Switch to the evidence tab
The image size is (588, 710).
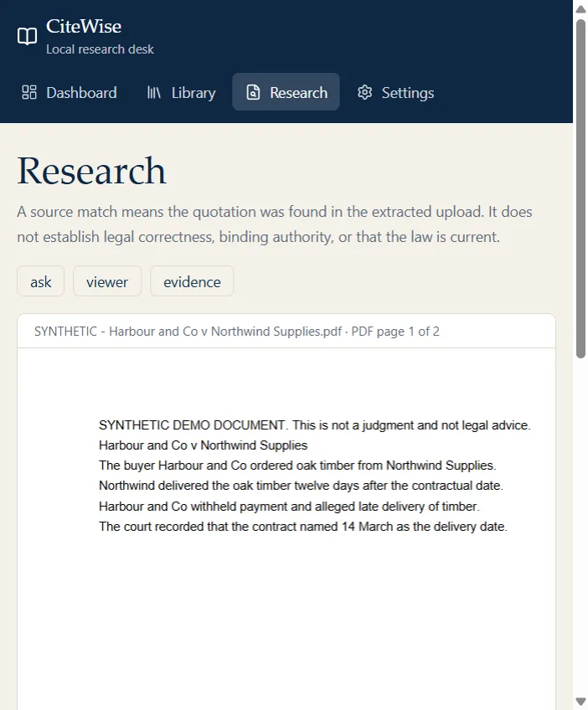[x=192, y=281]
